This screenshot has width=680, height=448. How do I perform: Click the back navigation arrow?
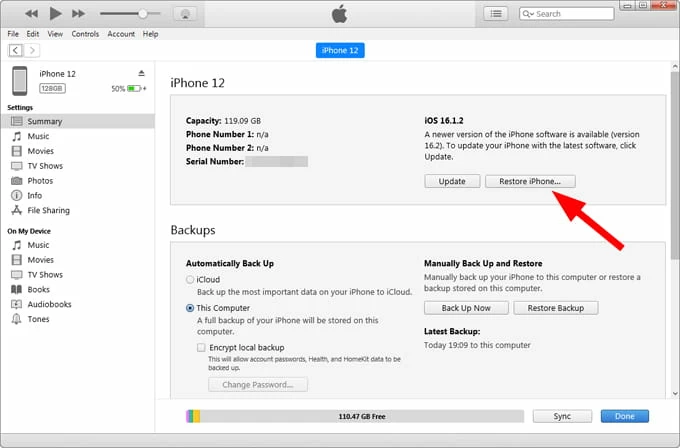click(16, 50)
